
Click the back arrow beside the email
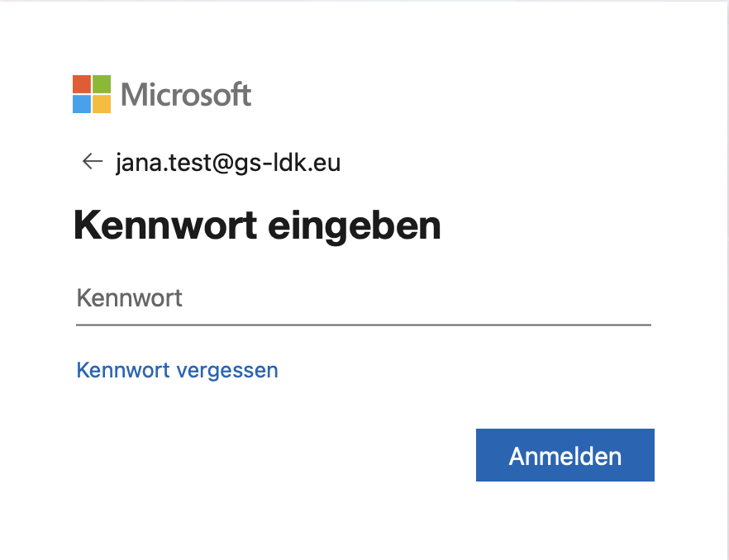coord(92,162)
